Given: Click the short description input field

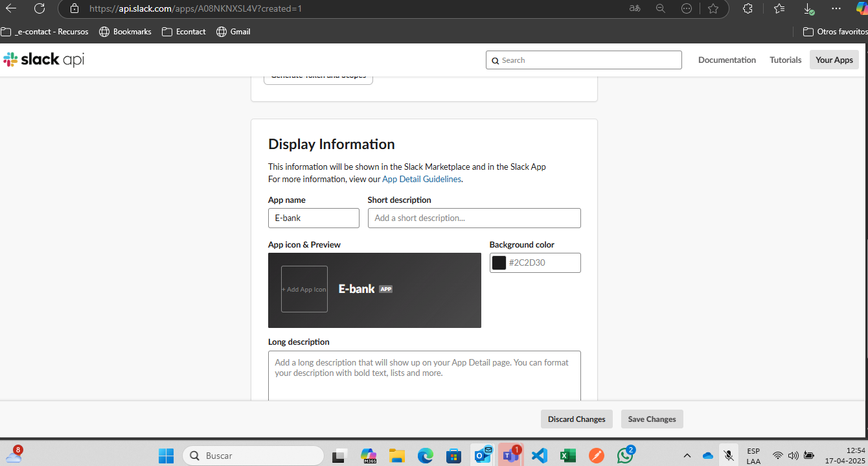Looking at the screenshot, I should 474,218.
